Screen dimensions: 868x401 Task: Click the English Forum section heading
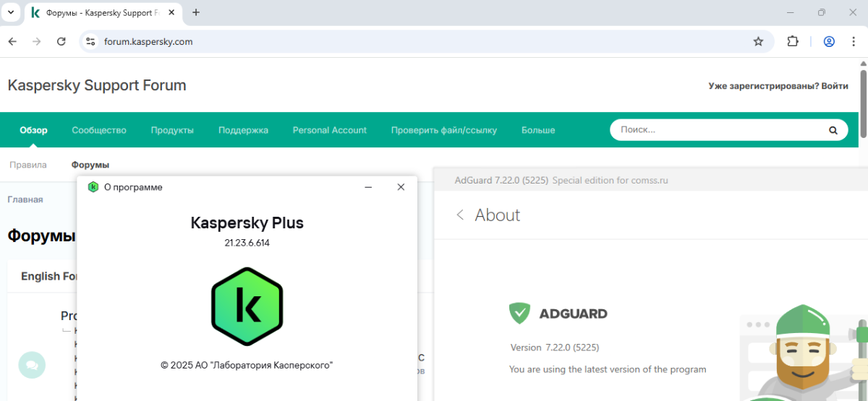pos(50,276)
